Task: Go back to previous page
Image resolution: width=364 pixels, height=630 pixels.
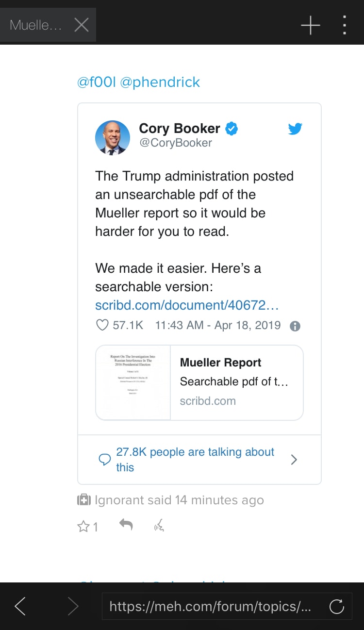Action: point(20,606)
